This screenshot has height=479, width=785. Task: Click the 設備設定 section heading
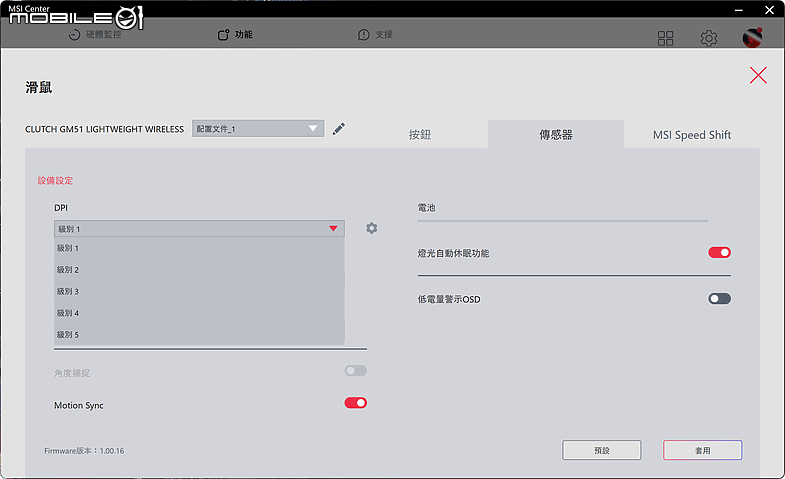tap(55, 181)
